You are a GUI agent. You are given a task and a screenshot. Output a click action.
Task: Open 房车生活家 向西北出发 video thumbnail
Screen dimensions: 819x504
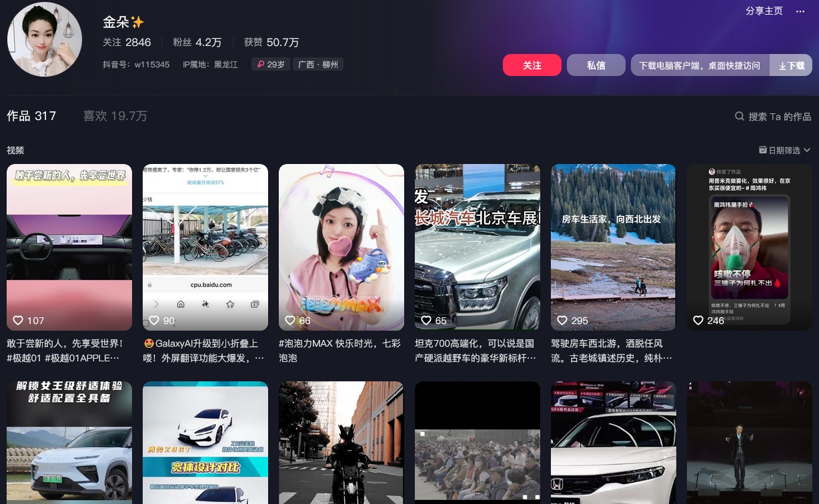tap(614, 247)
